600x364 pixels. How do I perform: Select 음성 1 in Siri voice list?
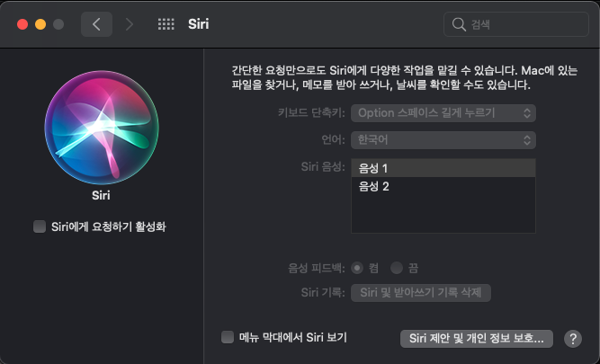(443, 168)
